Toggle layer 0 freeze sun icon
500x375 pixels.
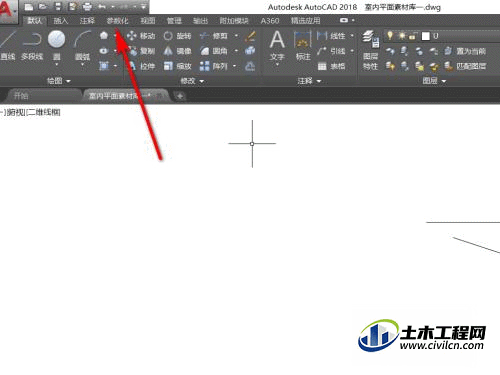pos(402,36)
